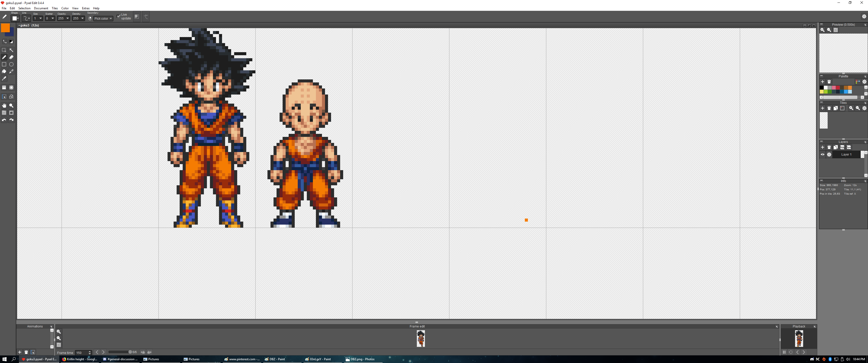Open the Tiles menu
Screen dimensions: 868x363
(x=55, y=8)
